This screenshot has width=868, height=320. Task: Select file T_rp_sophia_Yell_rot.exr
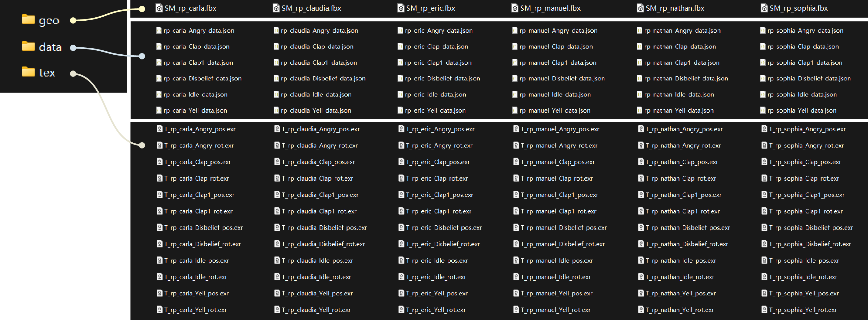coord(803,310)
